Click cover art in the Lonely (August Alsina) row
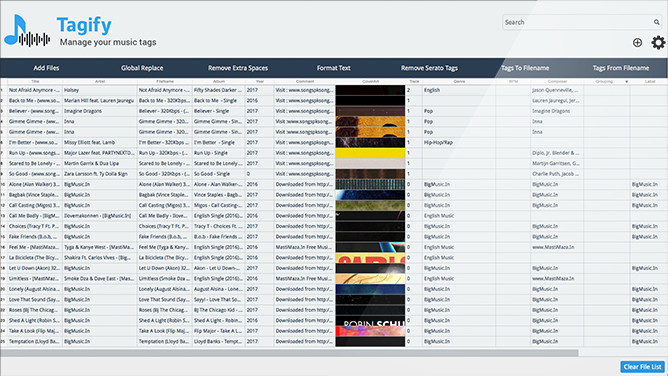 click(370, 289)
